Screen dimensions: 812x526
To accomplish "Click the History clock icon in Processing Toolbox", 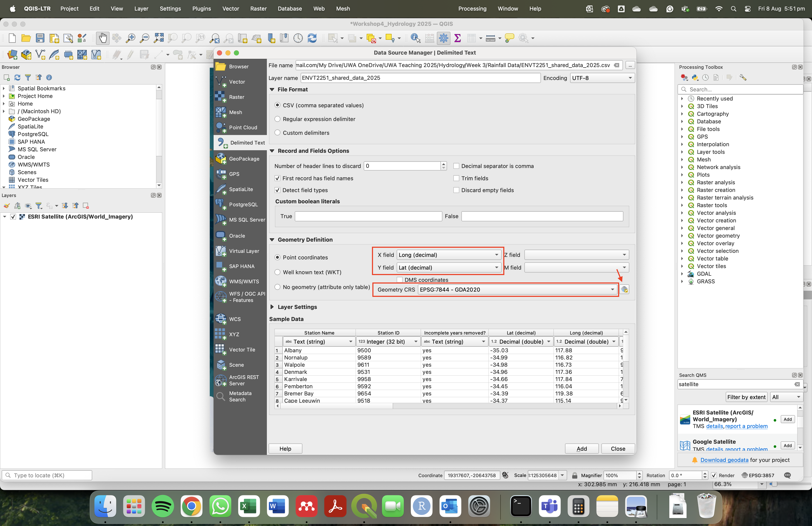I will point(706,78).
